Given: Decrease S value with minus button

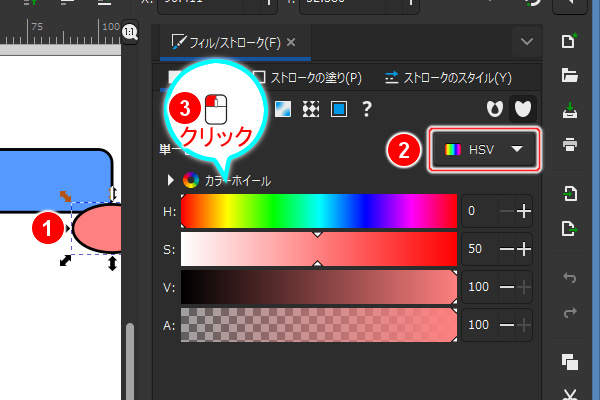Looking at the screenshot, I should [x=507, y=249].
